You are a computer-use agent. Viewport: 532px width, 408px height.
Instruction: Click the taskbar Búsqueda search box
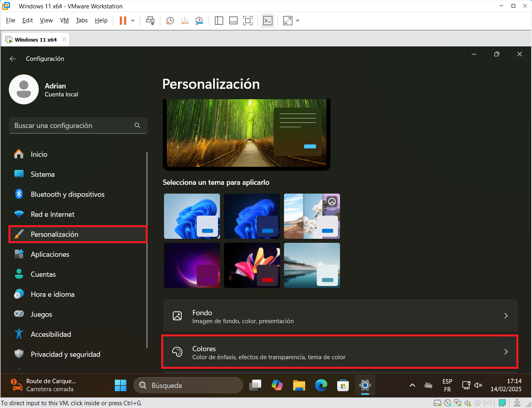click(x=188, y=386)
